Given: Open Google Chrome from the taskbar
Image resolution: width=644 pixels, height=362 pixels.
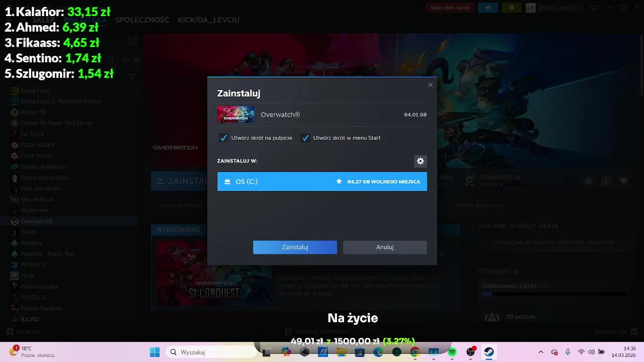Looking at the screenshot, I should [415, 352].
